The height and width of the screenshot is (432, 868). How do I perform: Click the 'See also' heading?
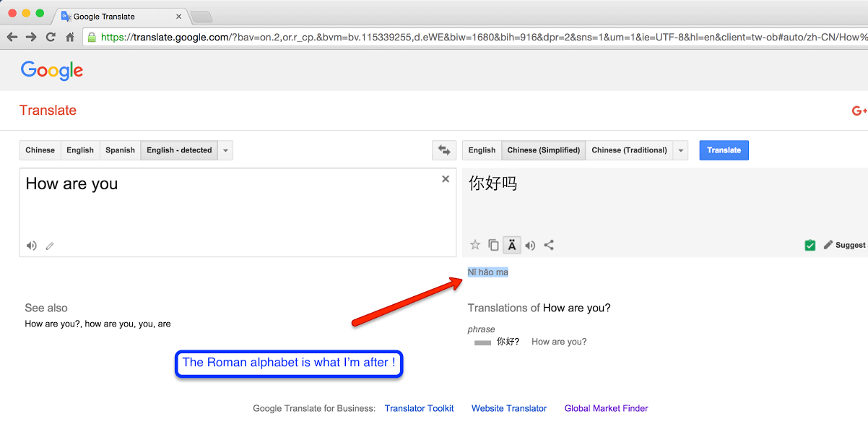[46, 308]
